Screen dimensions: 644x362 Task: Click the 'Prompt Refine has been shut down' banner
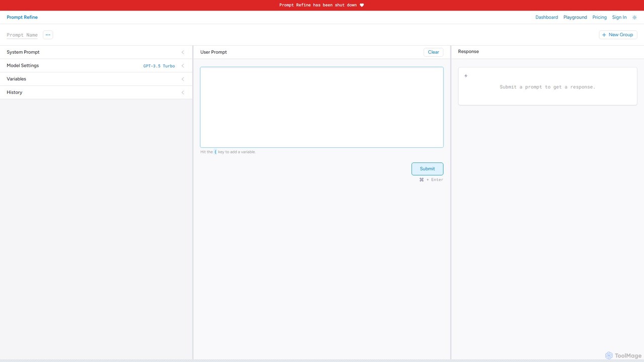point(322,5)
